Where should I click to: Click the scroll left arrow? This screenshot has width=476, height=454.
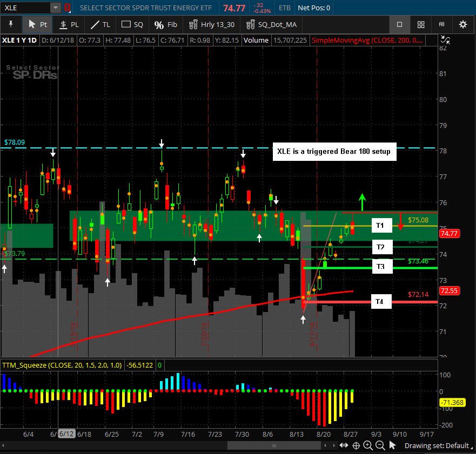(325, 445)
